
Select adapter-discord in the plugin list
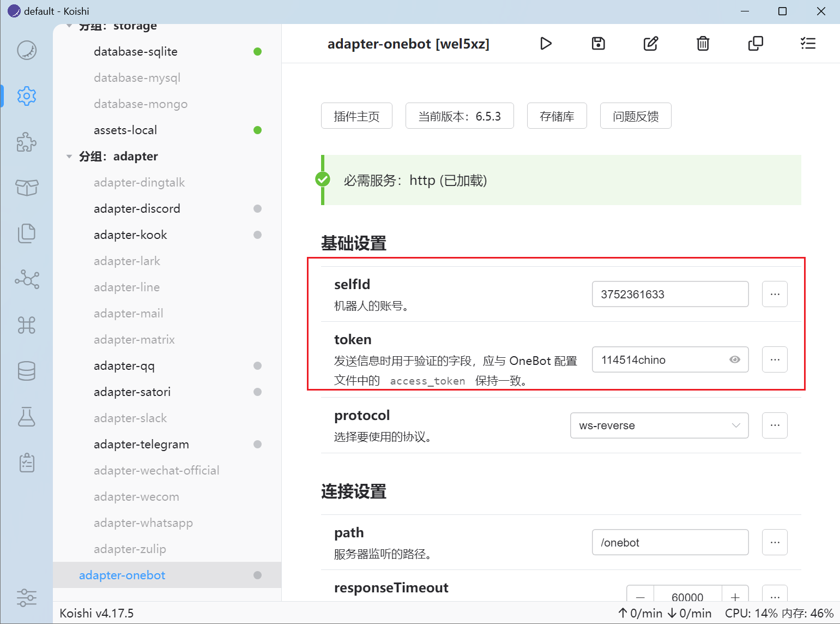pyautogui.click(x=167, y=208)
